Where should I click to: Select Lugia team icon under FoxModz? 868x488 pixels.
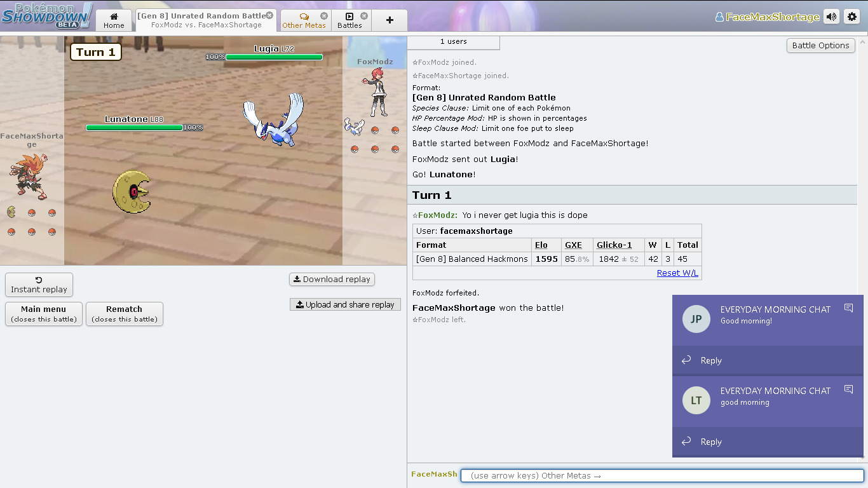354,126
